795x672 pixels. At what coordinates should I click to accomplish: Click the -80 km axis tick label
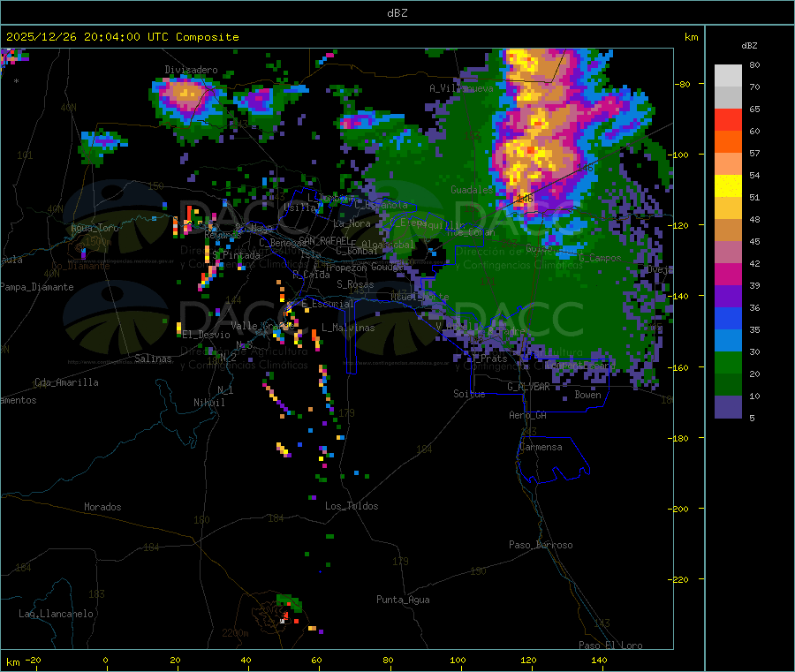coord(682,84)
